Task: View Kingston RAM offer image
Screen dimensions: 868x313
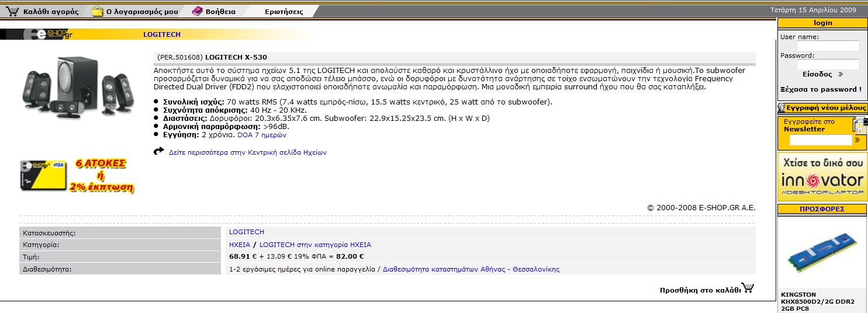Action: click(x=822, y=253)
